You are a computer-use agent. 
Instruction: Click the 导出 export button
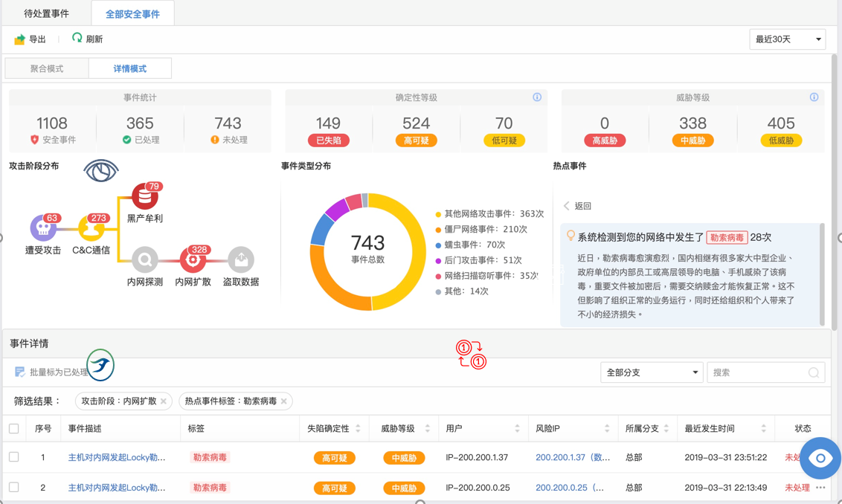30,39
